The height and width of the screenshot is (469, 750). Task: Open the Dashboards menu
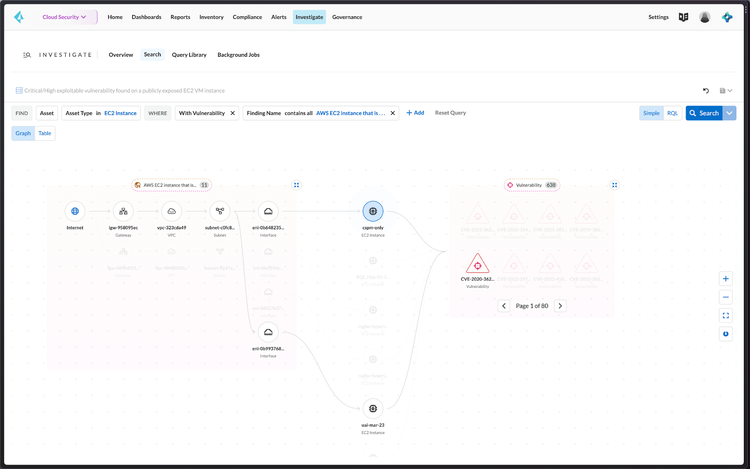pos(146,17)
